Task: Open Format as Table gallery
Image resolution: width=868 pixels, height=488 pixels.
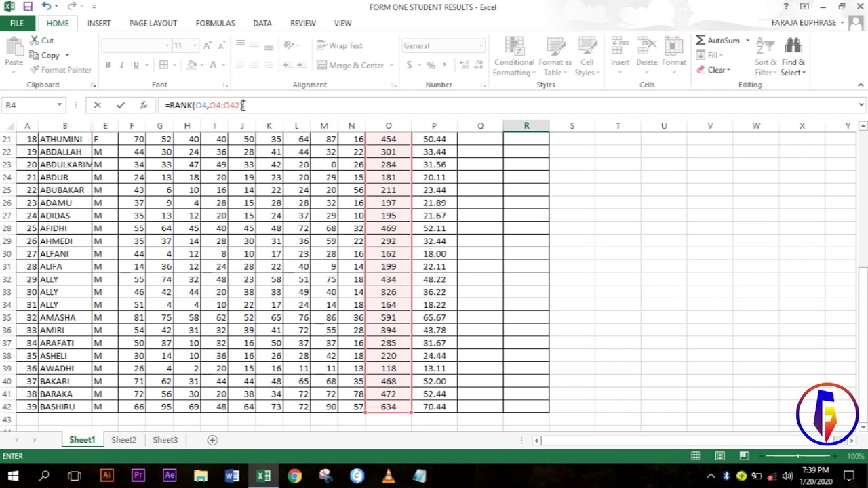Action: 555,56
